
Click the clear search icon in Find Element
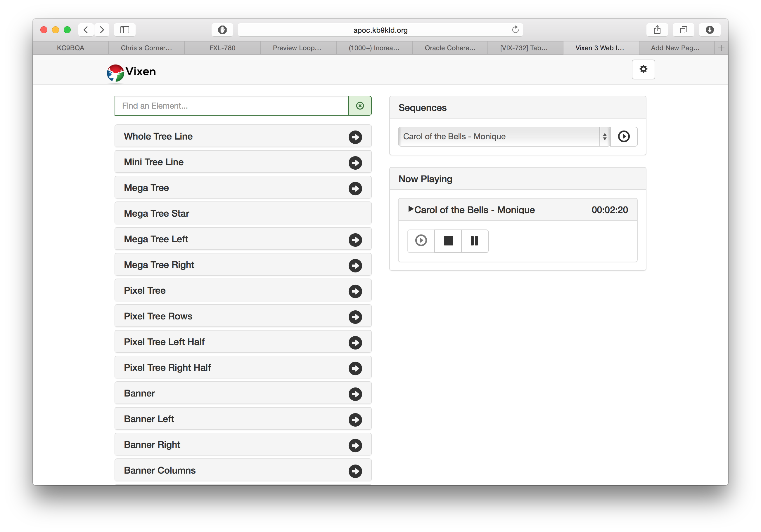(x=360, y=106)
